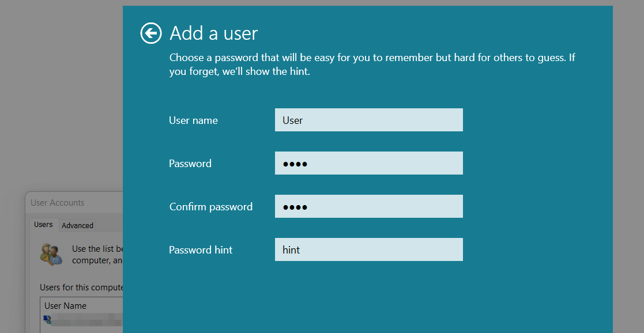This screenshot has height=333, width=644.
Task: Sort by the User Name column header
Action: (82, 306)
